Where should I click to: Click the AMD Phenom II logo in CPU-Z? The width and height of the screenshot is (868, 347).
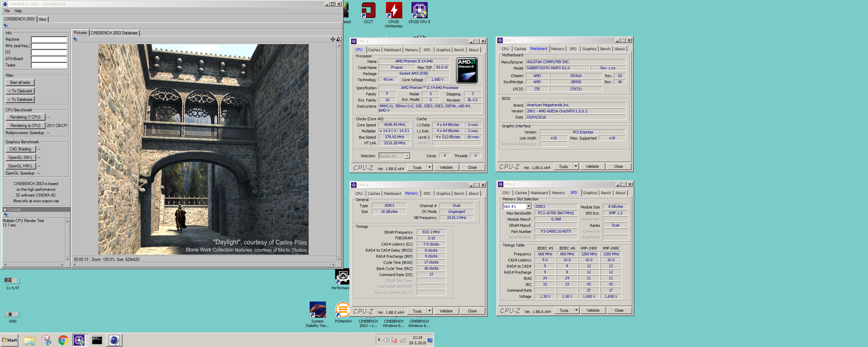(467, 71)
